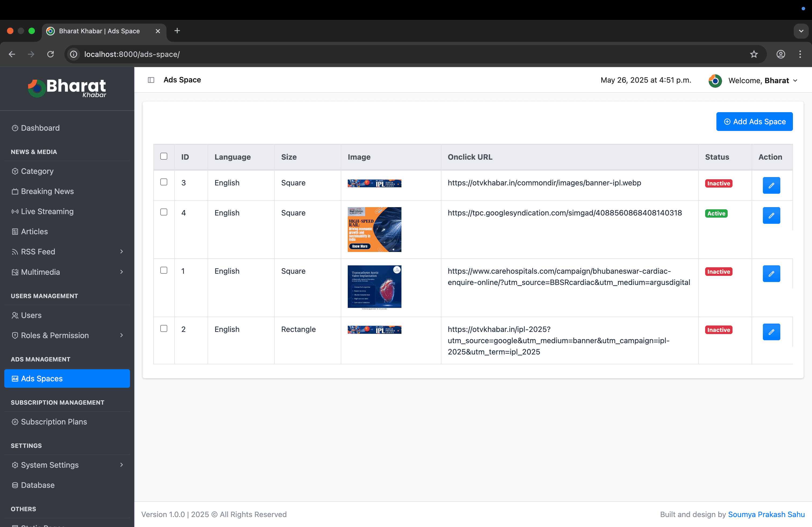Check the checkbox for ID 4 row
Image resolution: width=812 pixels, height=527 pixels.
(x=164, y=212)
